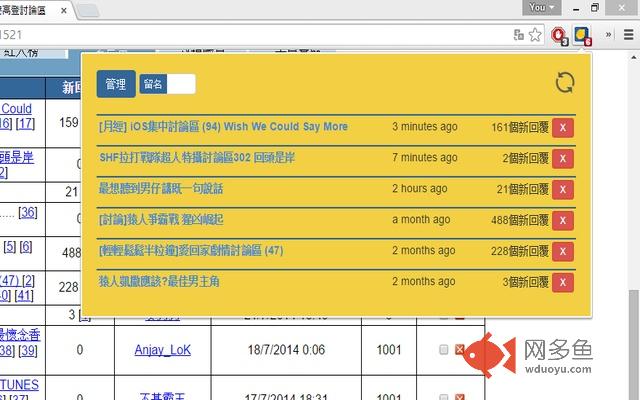
Task: Open the iOS集中討論區 (94) thread link
Action: (223, 127)
